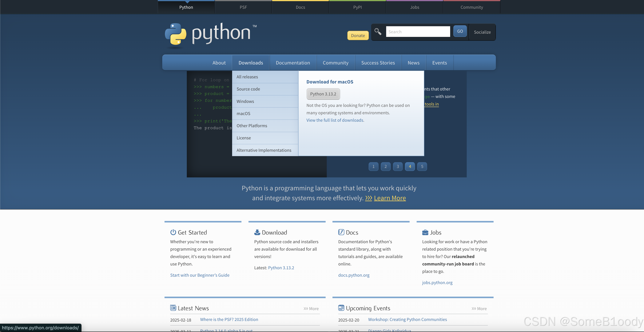Show slide 3 of the code carousel
The height and width of the screenshot is (332, 644).
(398, 167)
